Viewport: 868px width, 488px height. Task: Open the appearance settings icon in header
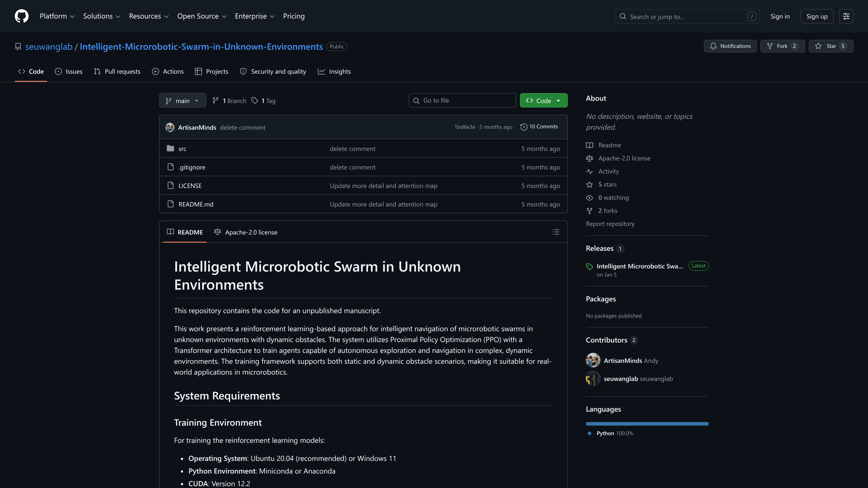coord(846,16)
